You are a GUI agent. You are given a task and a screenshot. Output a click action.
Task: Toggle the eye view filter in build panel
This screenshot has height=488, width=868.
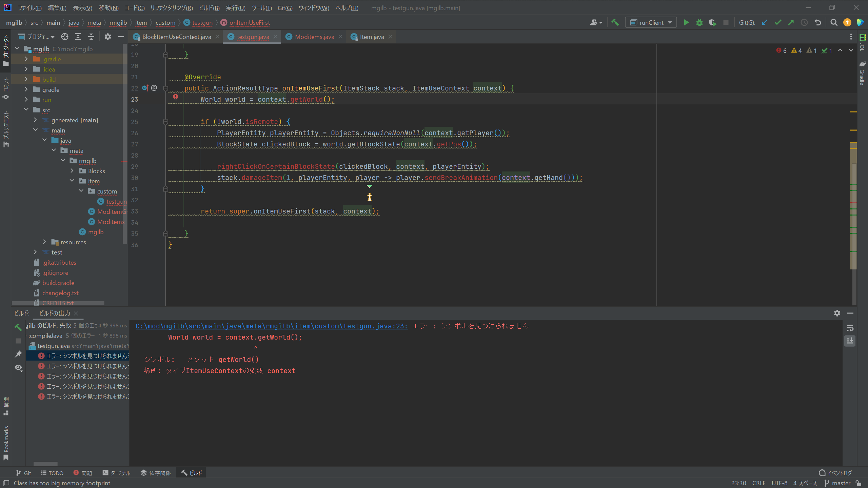pos(18,368)
